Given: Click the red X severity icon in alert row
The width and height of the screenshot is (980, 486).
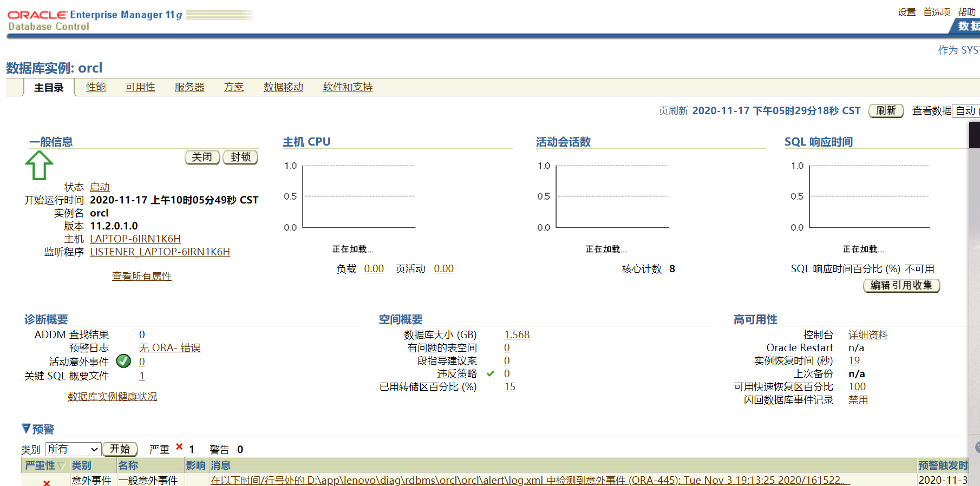Looking at the screenshot, I should tap(47, 482).
